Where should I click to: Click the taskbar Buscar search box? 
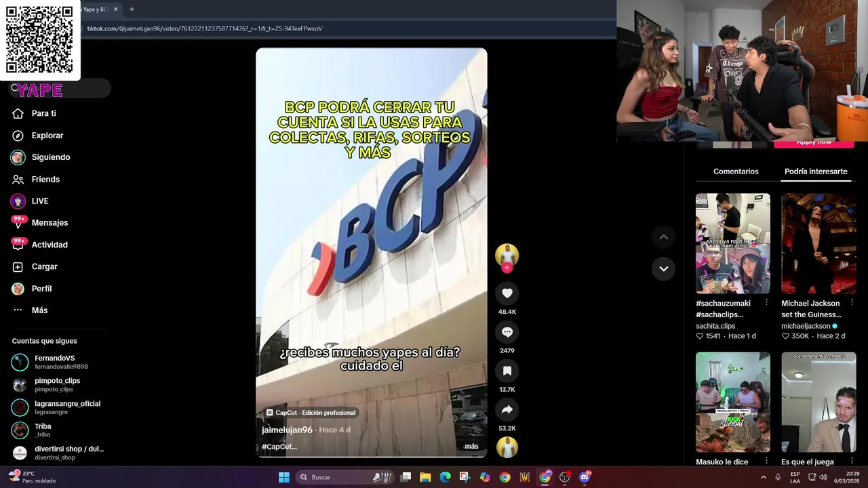346,477
